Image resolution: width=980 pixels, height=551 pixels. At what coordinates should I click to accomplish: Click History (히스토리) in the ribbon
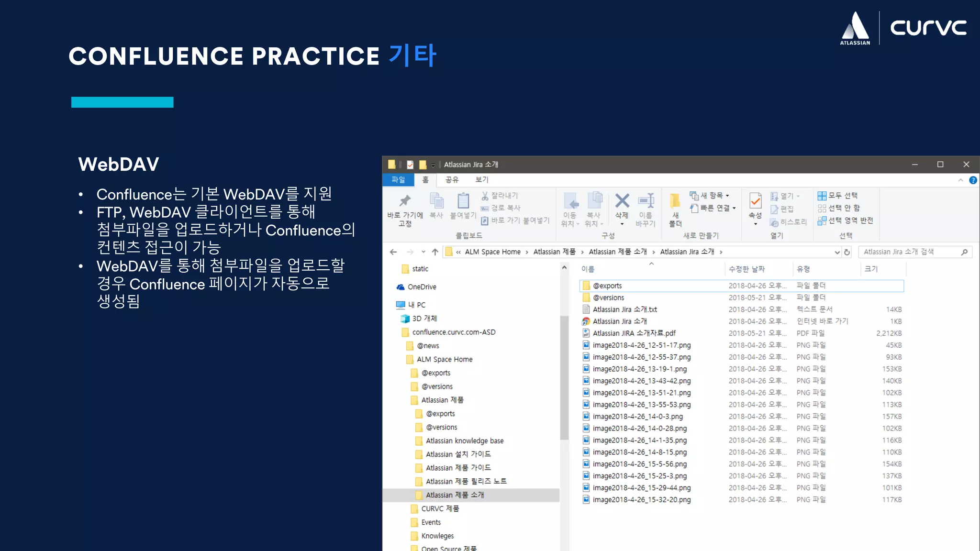coord(788,222)
